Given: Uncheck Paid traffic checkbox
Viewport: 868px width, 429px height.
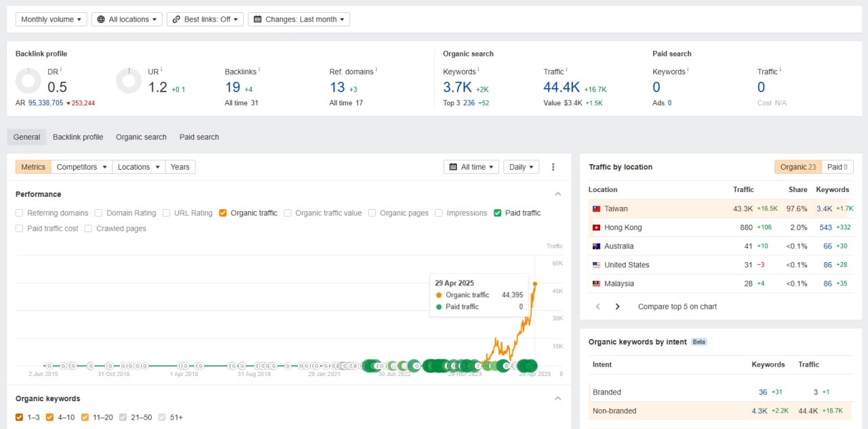Looking at the screenshot, I should pos(498,213).
